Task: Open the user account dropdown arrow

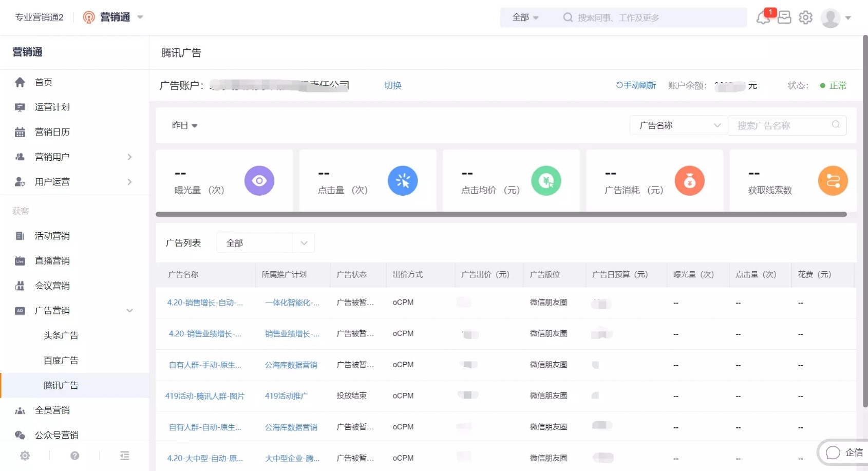Action: pyautogui.click(x=848, y=18)
